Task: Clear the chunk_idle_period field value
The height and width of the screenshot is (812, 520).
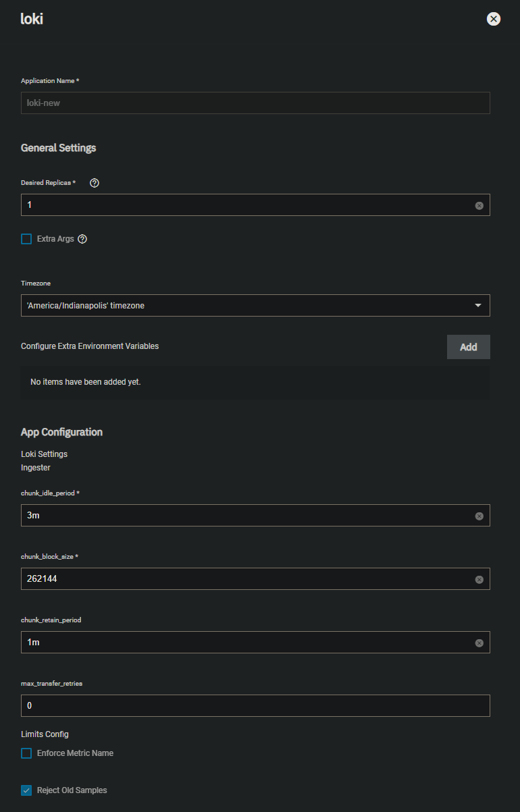Action: [479, 516]
